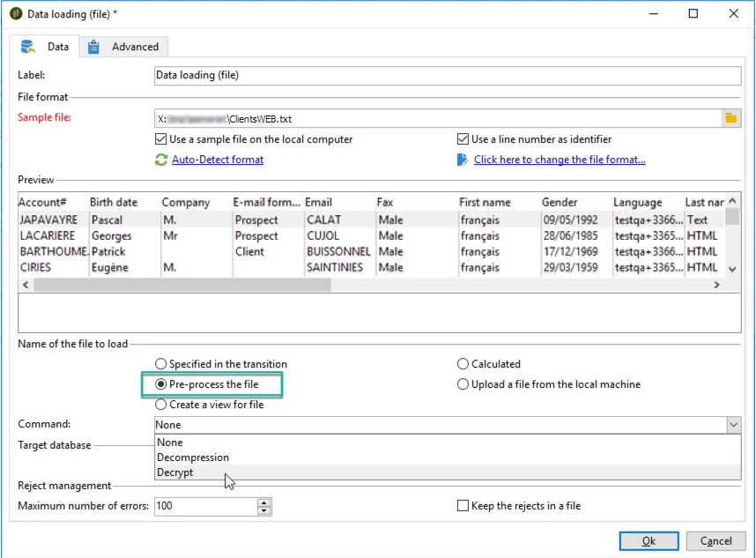
Task: Click the file format change pencil icon
Action: 462,160
